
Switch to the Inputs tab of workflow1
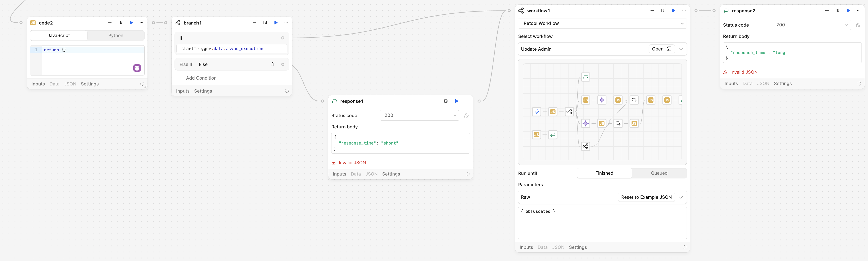(526, 247)
